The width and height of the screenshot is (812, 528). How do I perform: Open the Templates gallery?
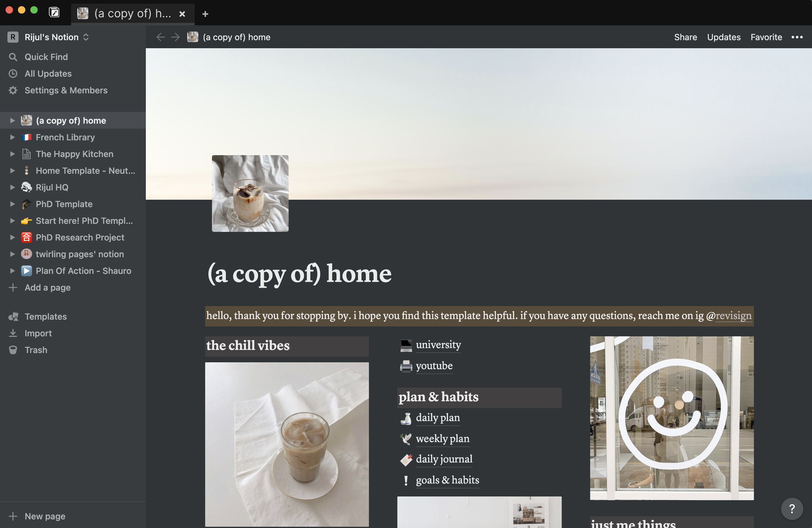pos(45,316)
